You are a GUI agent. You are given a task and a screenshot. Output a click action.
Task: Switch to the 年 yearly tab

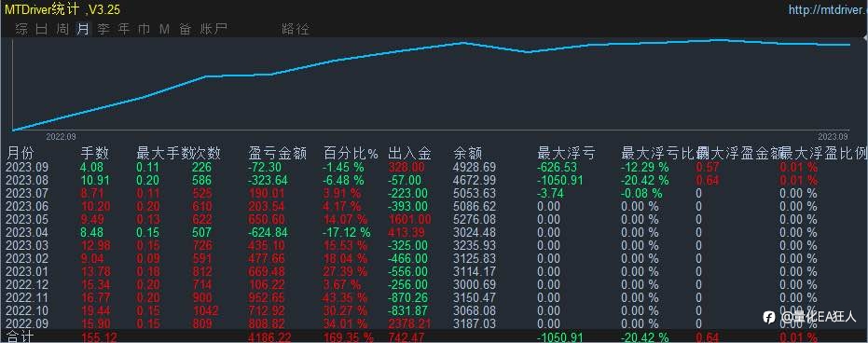tap(124, 29)
